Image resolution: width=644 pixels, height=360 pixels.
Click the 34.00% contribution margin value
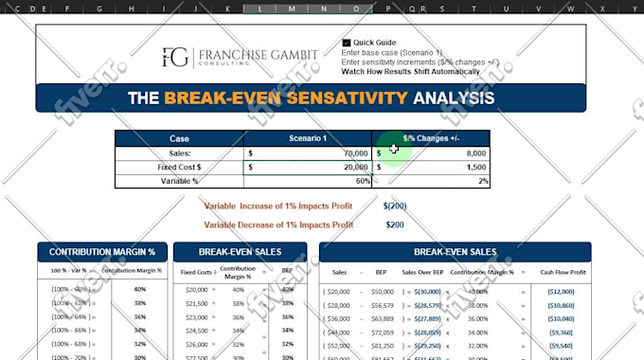(x=477, y=333)
